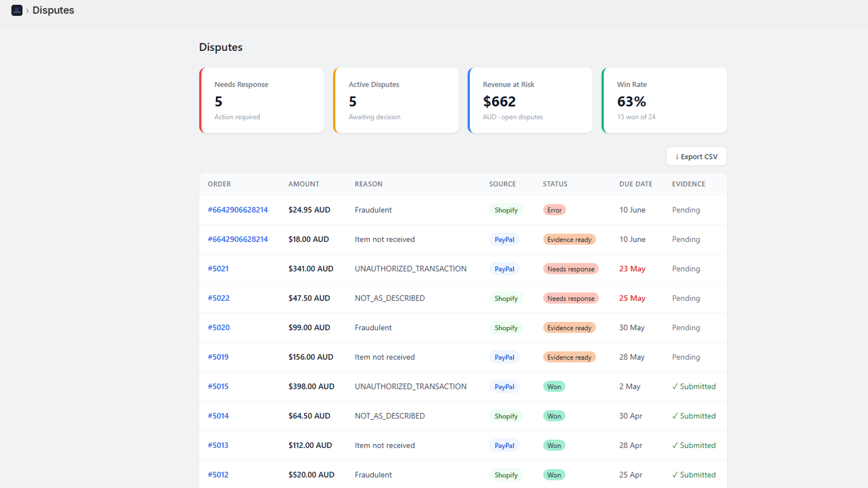Select the Active Disputes summary card

396,100
